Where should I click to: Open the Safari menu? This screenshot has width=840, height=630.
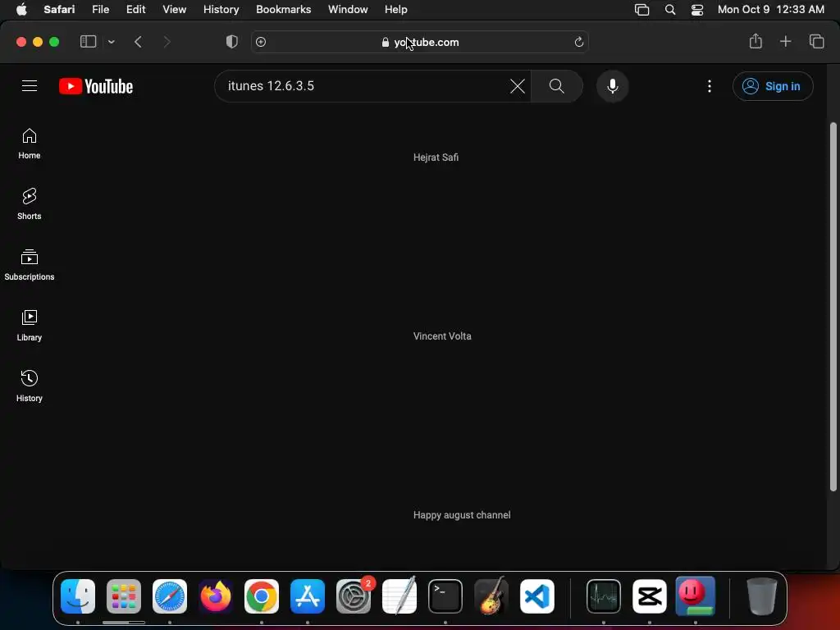tap(59, 9)
